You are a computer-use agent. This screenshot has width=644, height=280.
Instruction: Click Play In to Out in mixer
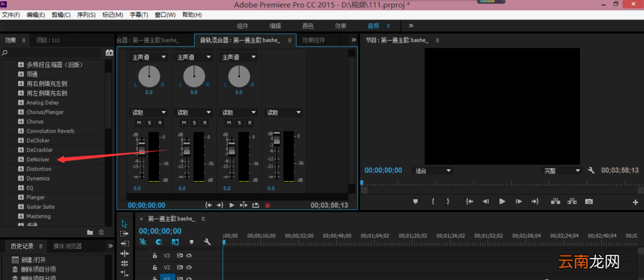tap(244, 205)
